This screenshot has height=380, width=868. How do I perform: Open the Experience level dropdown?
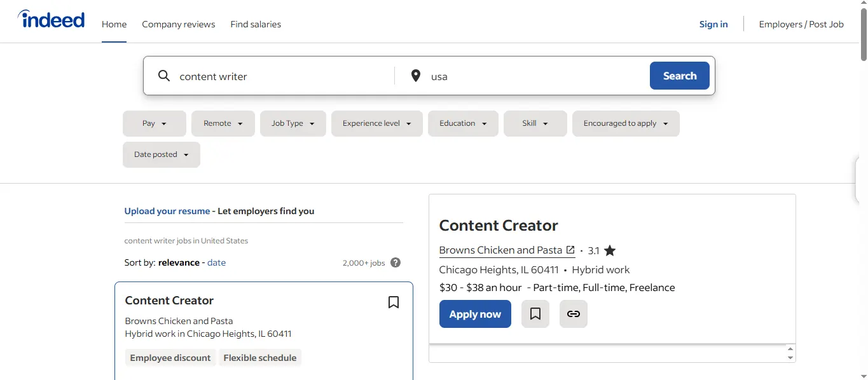click(x=377, y=123)
